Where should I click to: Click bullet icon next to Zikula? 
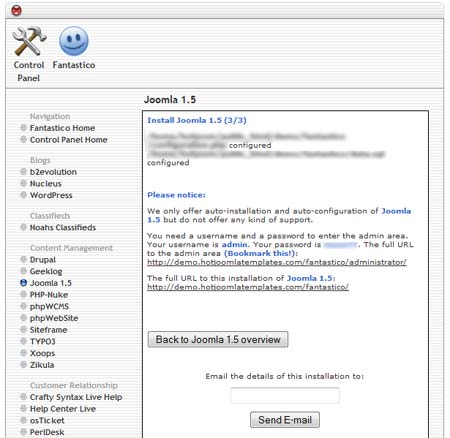(x=23, y=364)
